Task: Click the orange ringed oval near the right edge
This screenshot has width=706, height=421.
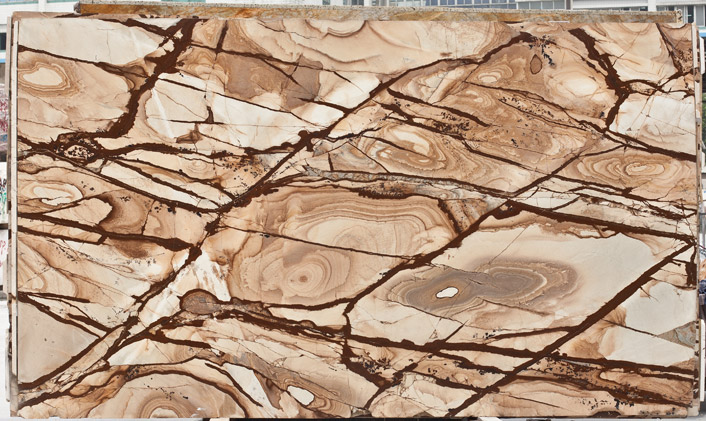Action: point(632,168)
